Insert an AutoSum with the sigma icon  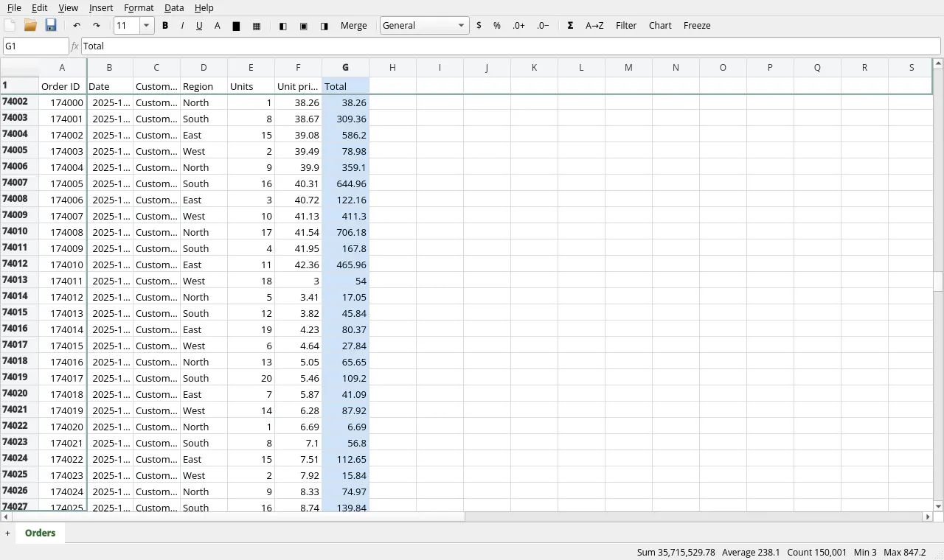pos(570,25)
